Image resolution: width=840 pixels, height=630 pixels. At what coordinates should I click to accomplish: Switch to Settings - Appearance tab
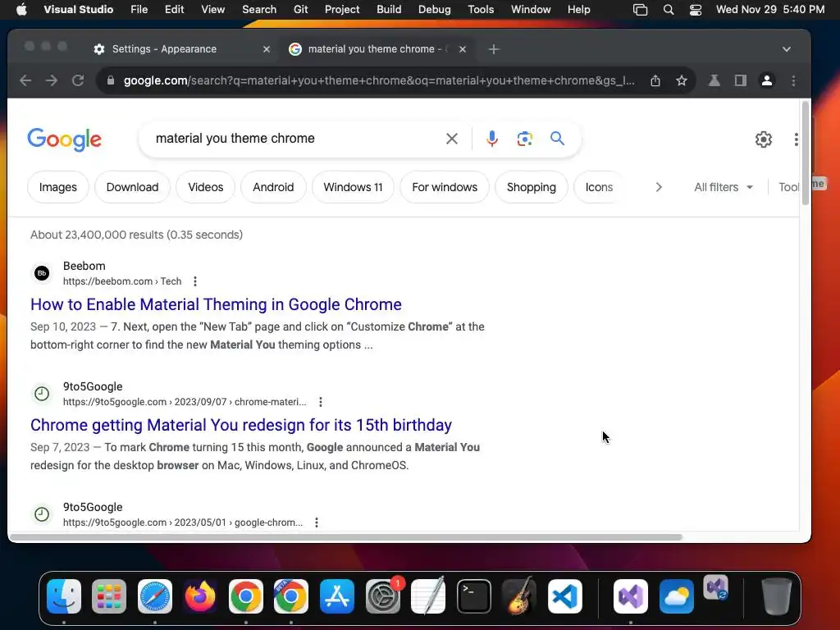182,49
